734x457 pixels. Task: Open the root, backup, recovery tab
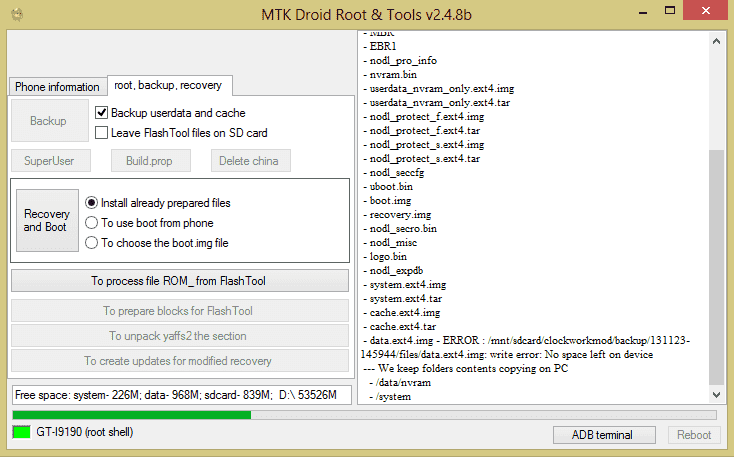[x=169, y=85]
